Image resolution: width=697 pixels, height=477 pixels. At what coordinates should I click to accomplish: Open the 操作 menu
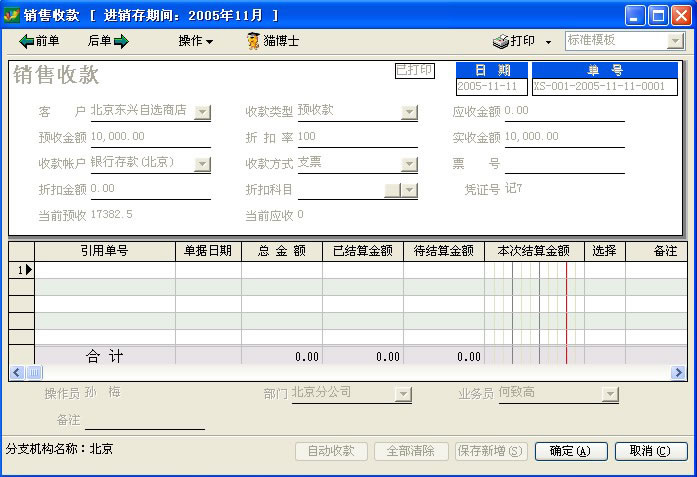coord(195,41)
